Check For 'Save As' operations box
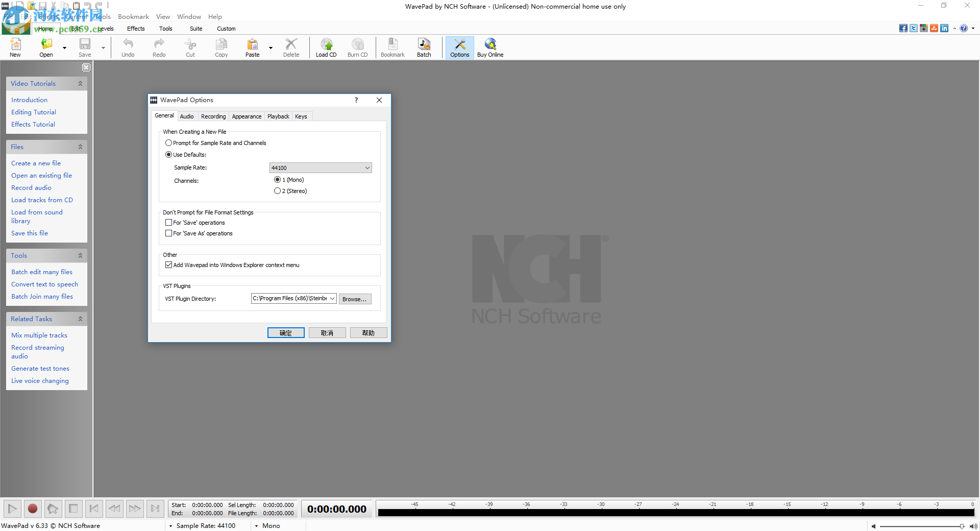Viewport: 980px width, 531px height. (x=168, y=233)
